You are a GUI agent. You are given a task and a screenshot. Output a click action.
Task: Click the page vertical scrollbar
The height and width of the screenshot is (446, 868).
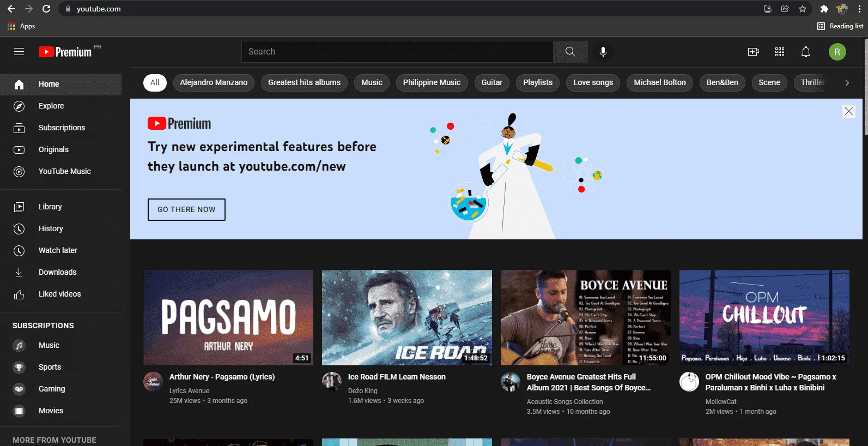[x=865, y=87]
